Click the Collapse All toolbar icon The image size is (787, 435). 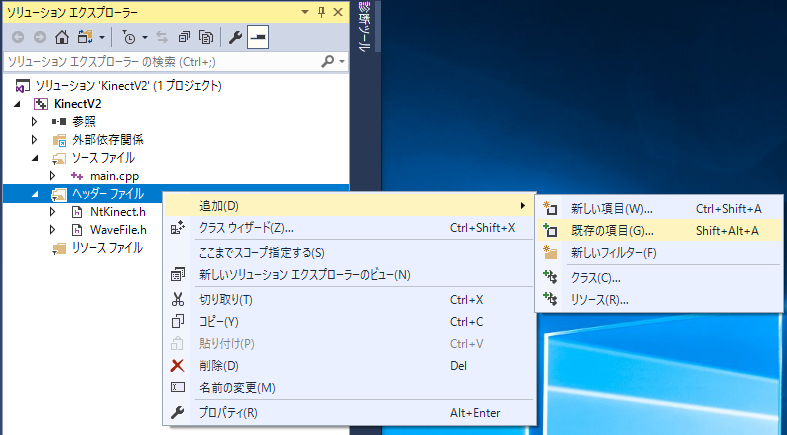185,38
